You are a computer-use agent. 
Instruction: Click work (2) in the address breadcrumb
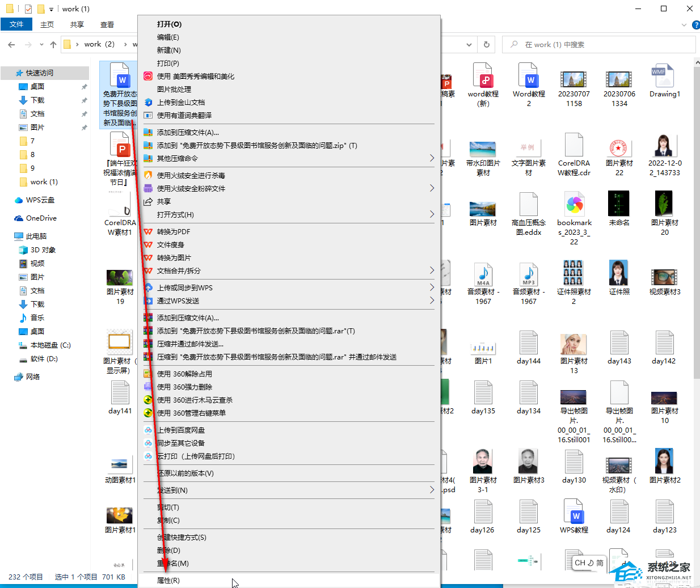[99, 44]
